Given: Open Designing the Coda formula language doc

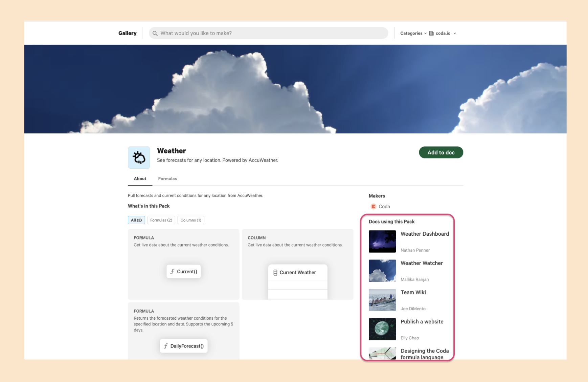Looking at the screenshot, I should click(425, 354).
